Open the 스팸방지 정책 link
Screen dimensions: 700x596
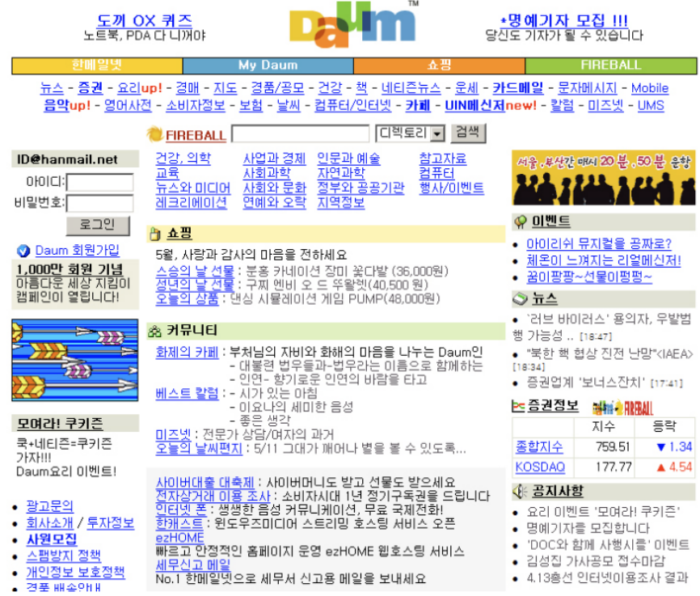[64, 556]
